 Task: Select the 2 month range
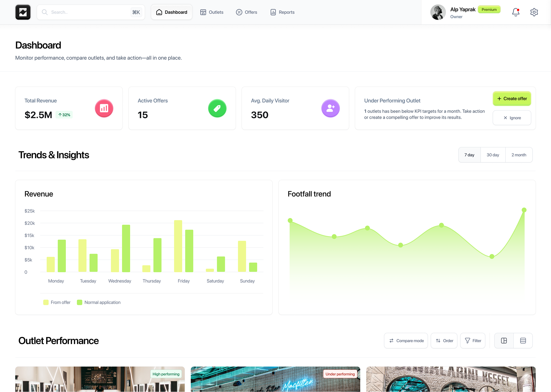click(519, 155)
